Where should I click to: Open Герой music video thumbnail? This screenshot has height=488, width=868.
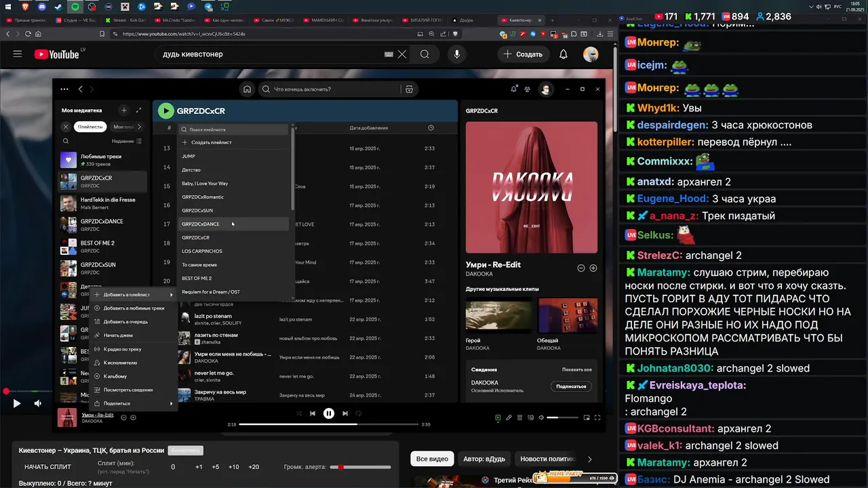[498, 314]
